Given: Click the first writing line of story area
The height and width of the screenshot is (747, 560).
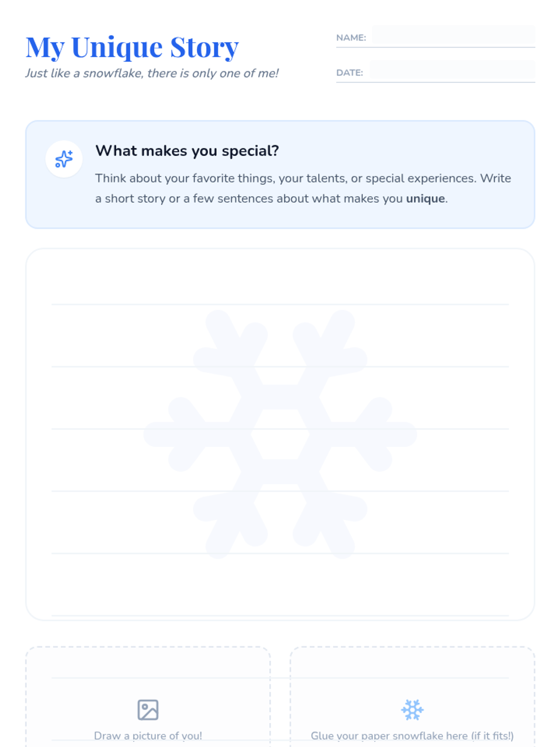Looking at the screenshot, I should [x=280, y=304].
